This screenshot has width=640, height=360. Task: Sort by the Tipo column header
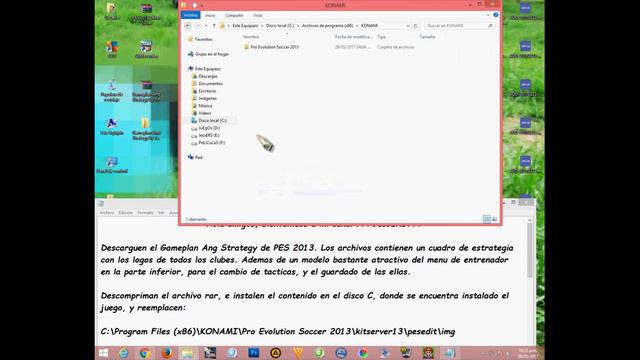point(381,37)
